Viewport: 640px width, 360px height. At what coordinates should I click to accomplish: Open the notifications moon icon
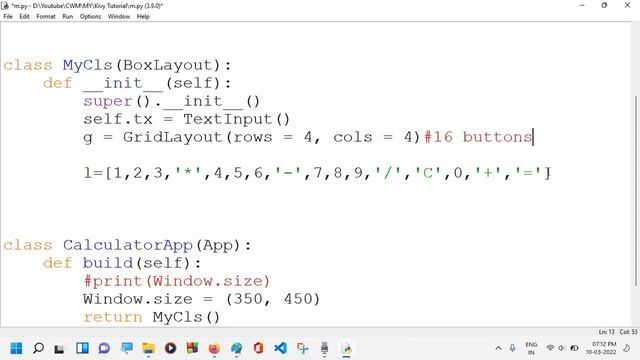point(627,348)
